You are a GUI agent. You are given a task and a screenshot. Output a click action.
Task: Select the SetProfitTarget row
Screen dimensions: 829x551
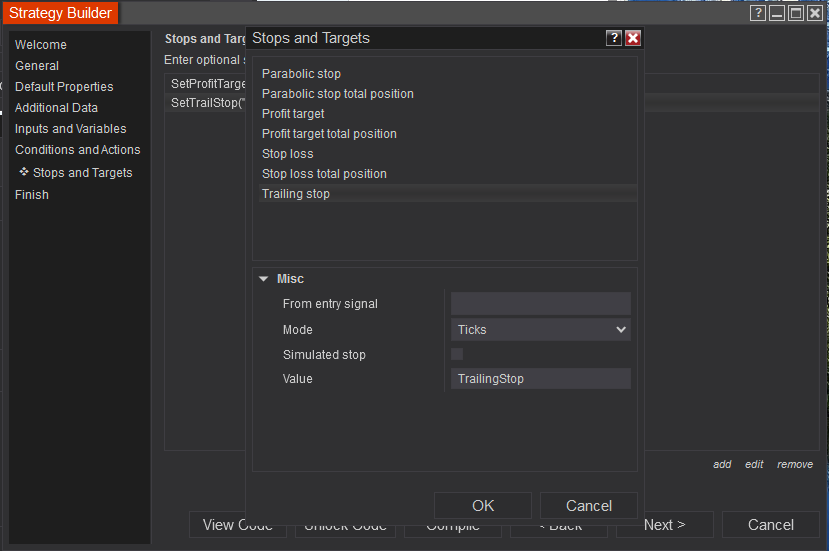[x=206, y=84]
